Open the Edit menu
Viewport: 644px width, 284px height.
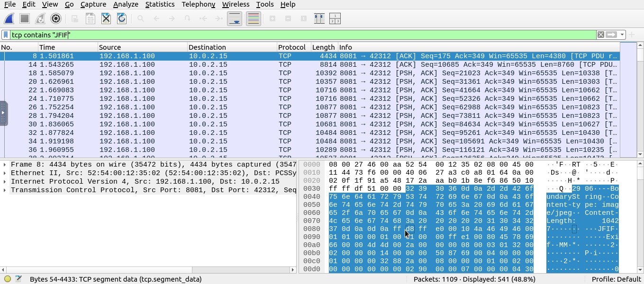tap(29, 4)
